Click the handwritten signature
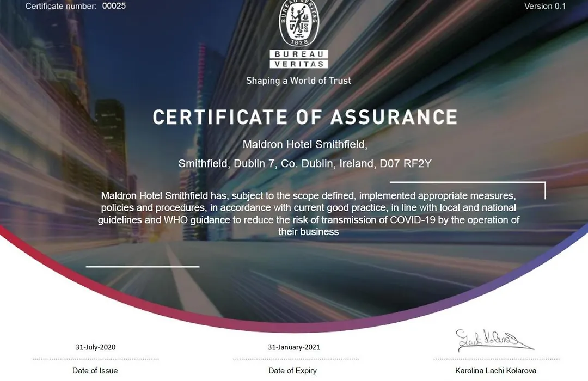The height and width of the screenshot is (381, 588). 494,341
